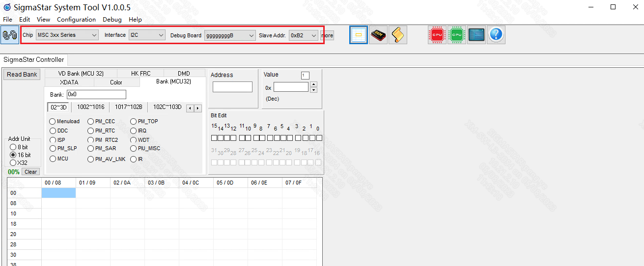Viewport: 644px width, 266px height.
Task: Click the memory chip toolbar icon
Action: (x=378, y=35)
